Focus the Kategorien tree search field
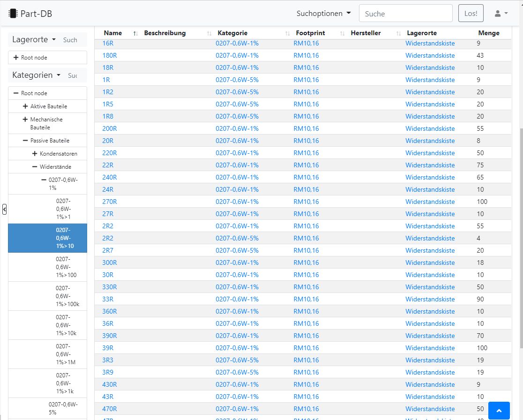Image resolution: width=523 pixels, height=420 pixels. [76, 75]
